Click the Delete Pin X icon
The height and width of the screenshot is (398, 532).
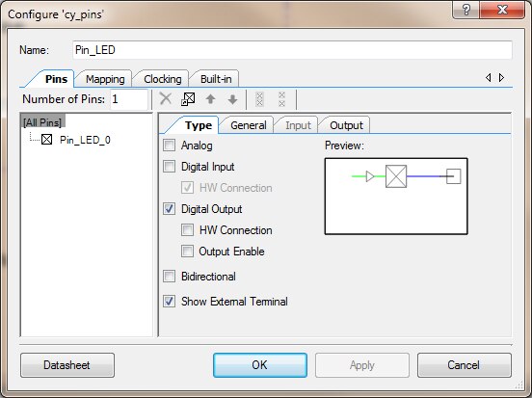coord(166,99)
